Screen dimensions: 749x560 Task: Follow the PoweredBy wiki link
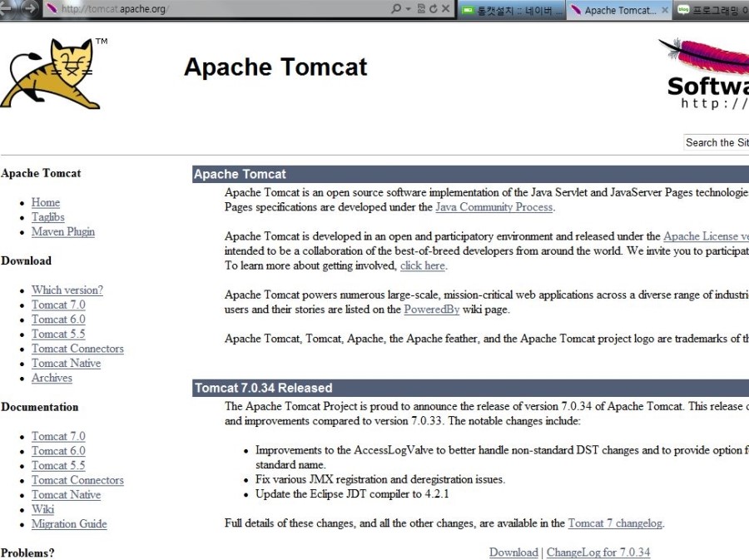point(432,310)
